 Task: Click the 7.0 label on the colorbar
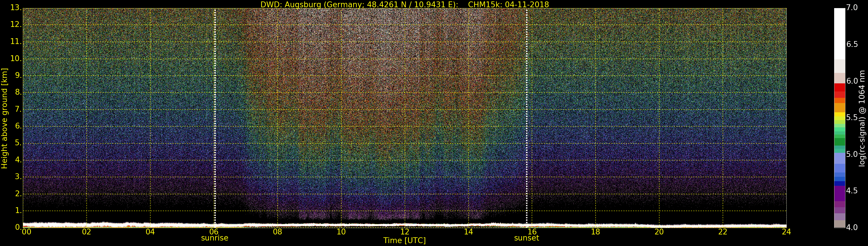(x=852, y=8)
